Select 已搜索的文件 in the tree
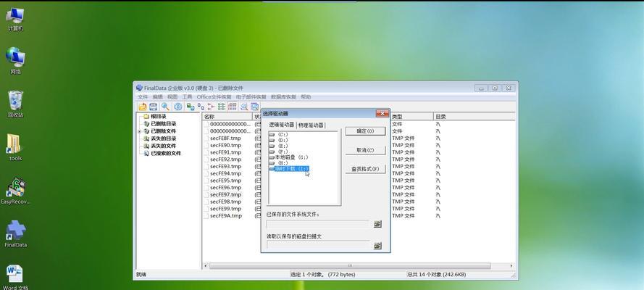Screen dimensions: 644x290 (165, 153)
